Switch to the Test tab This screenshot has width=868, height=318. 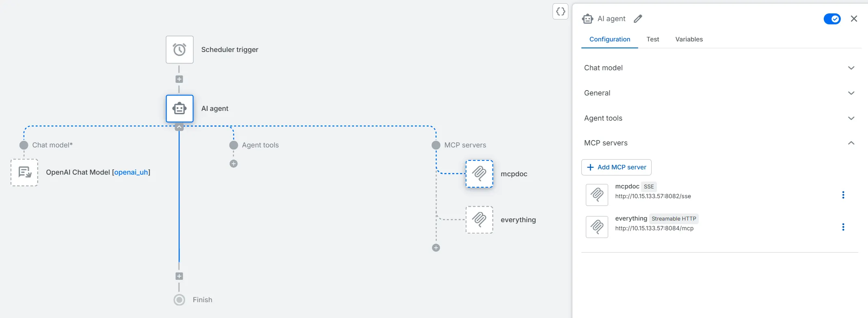click(x=652, y=39)
